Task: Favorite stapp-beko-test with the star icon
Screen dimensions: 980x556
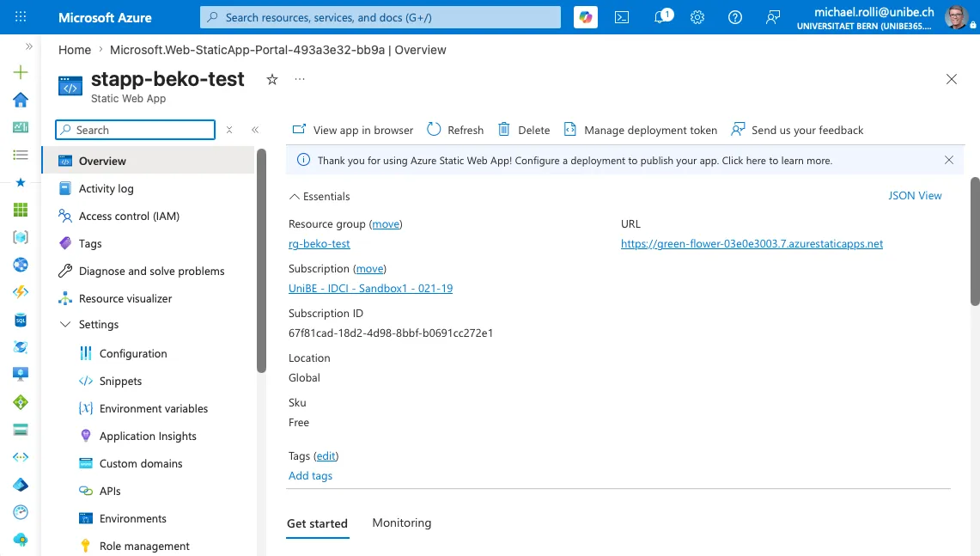Action: (272, 79)
